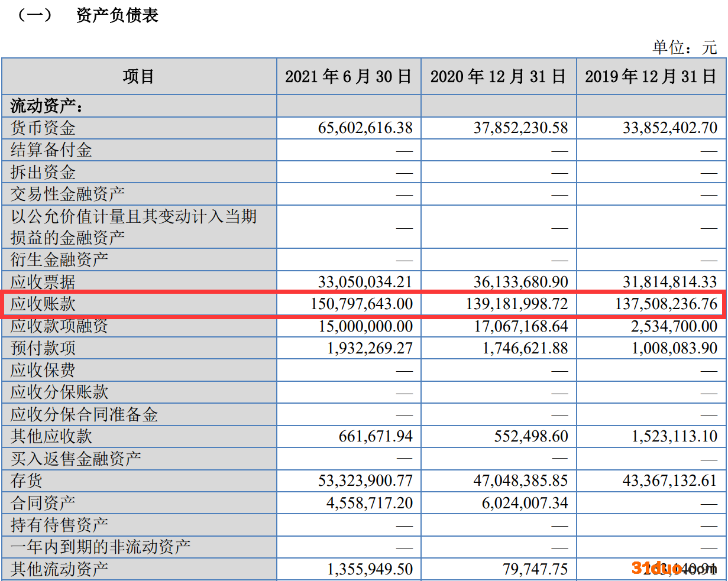Select the 应收账款 value 137,508,236.76
Screen dimensions: 728x581
(x=665, y=304)
